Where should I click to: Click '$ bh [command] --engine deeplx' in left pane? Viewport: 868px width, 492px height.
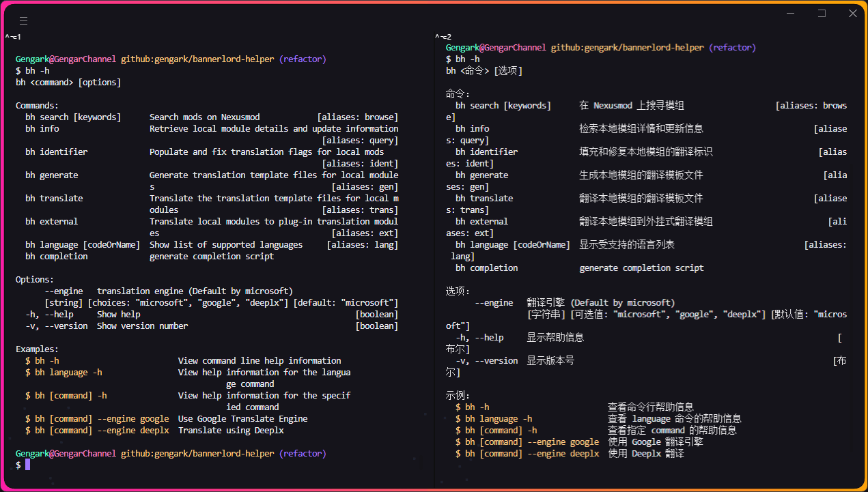click(97, 431)
